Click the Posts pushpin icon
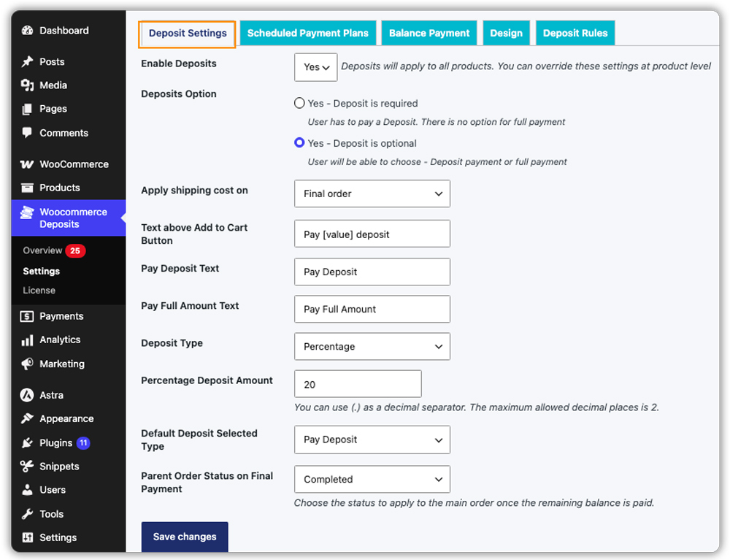730x560 pixels. pyautogui.click(x=27, y=61)
